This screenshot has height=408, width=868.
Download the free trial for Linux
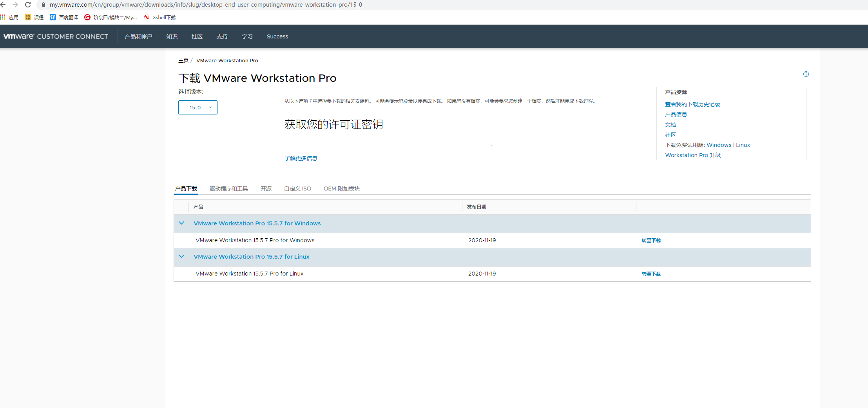(743, 145)
